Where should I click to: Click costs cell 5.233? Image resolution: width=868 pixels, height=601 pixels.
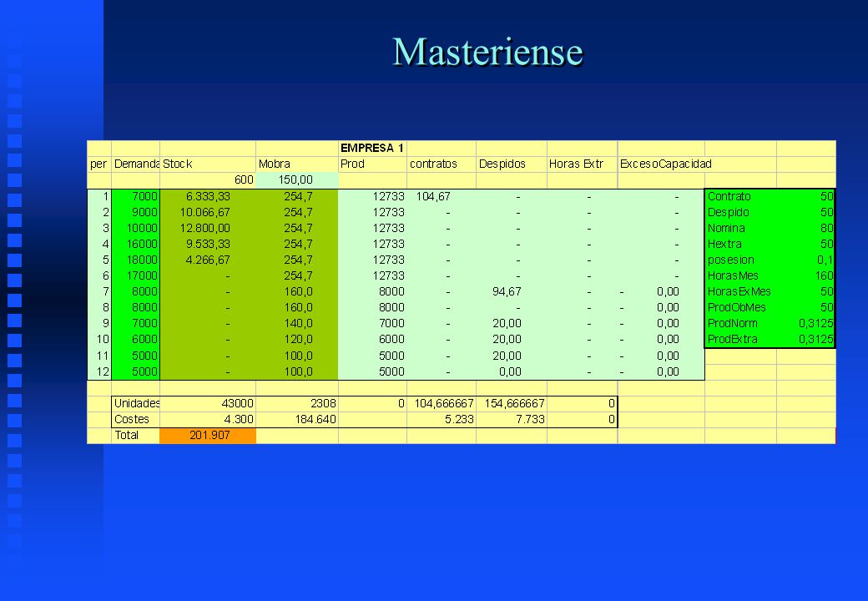coord(442,420)
